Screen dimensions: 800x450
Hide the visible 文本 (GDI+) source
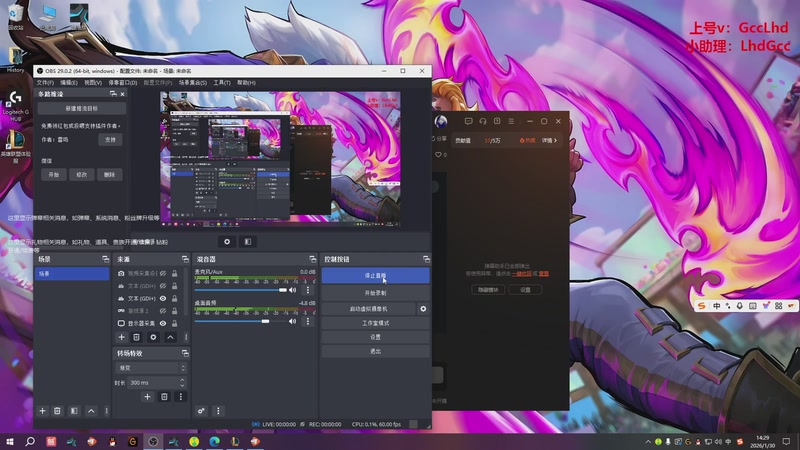click(x=163, y=298)
